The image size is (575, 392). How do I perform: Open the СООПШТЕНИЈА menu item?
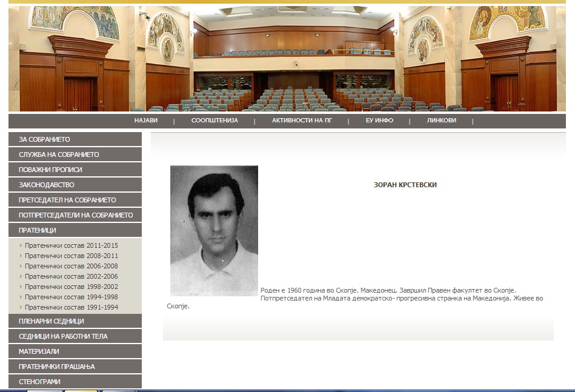pos(214,121)
